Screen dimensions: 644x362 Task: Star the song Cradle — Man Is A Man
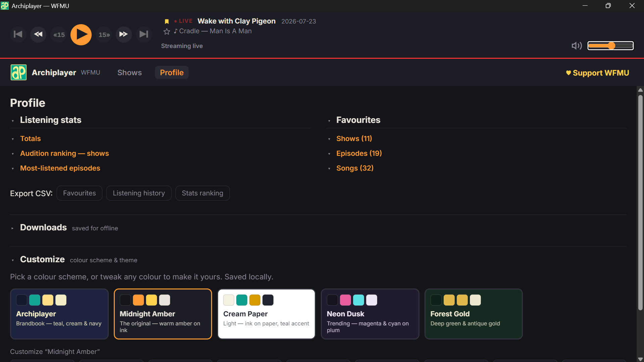[x=167, y=32]
